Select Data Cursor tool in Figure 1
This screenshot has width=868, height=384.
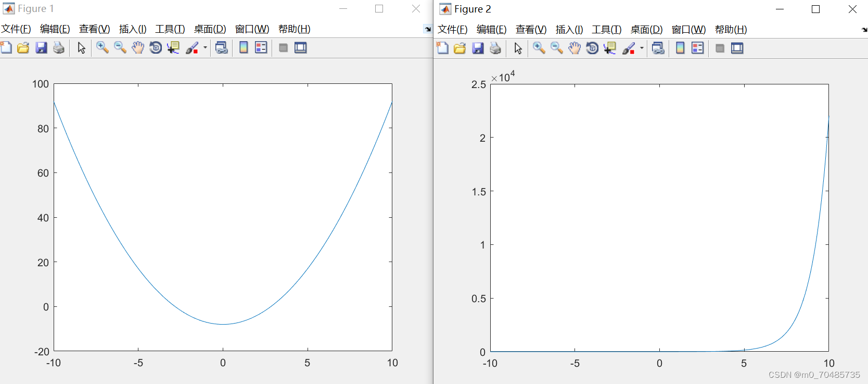click(173, 48)
